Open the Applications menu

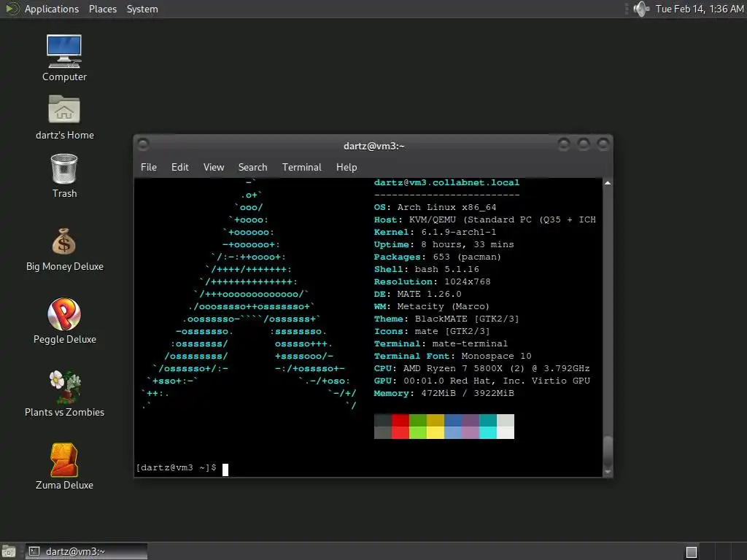pyautogui.click(x=52, y=9)
